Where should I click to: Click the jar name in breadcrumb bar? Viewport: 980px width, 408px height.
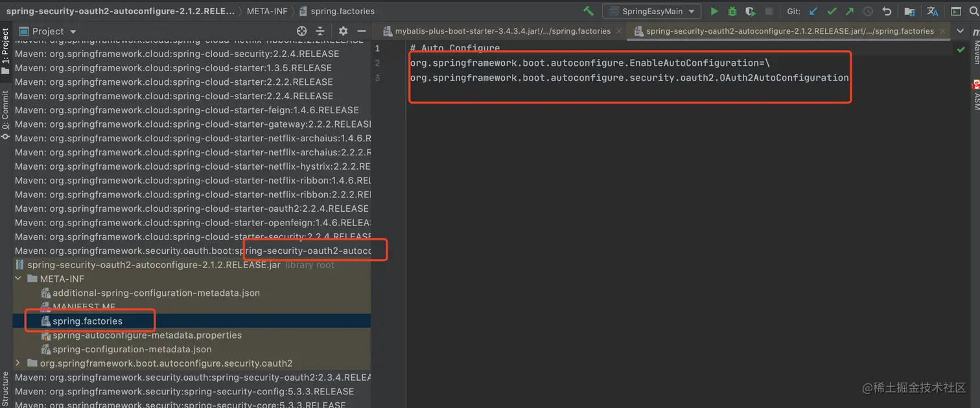click(x=121, y=11)
